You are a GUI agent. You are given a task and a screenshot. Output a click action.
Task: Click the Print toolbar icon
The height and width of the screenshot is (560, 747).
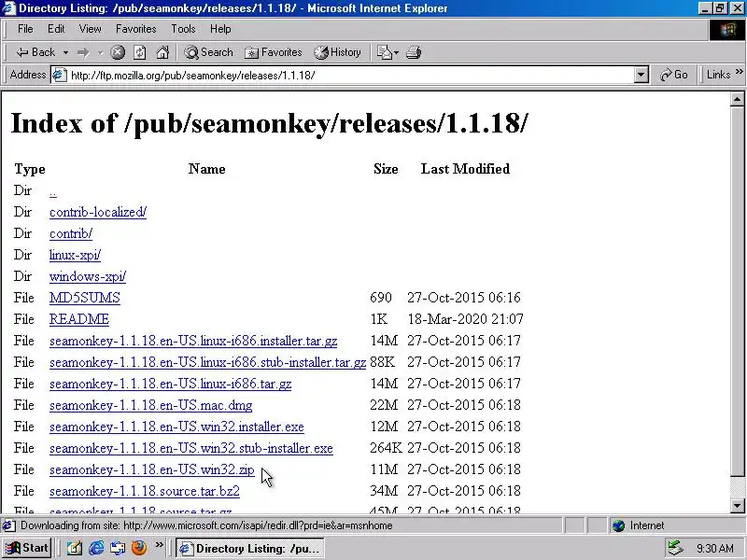[414, 52]
